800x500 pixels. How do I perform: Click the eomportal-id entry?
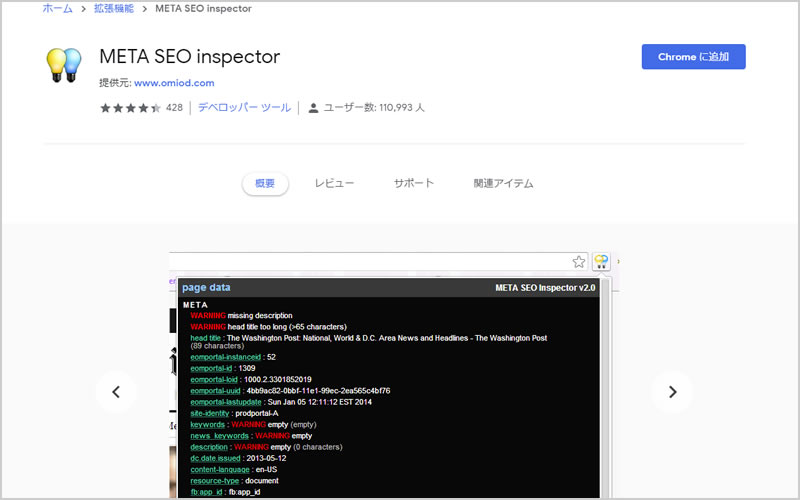(222, 368)
